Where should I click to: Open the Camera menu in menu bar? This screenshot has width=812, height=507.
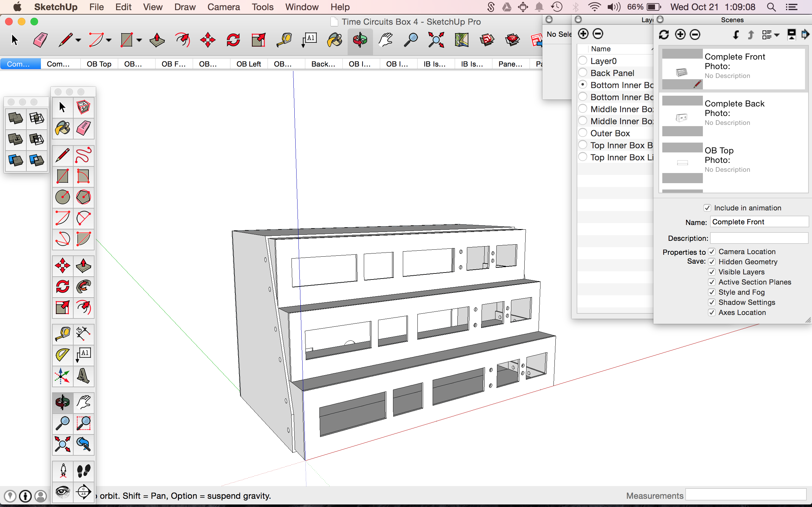(223, 7)
